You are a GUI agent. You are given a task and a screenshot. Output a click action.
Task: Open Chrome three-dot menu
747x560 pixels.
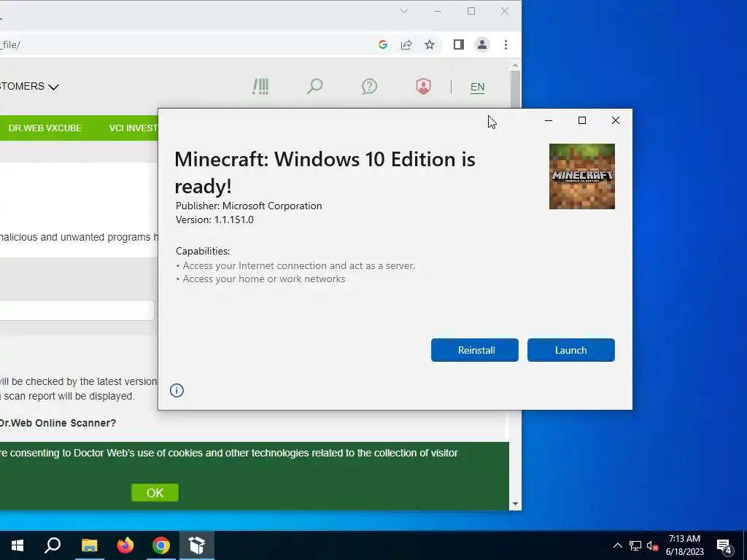pyautogui.click(x=506, y=44)
